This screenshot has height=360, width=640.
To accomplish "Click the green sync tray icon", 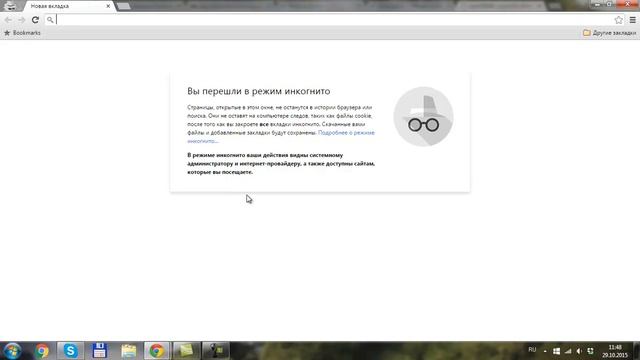I will tap(590, 351).
